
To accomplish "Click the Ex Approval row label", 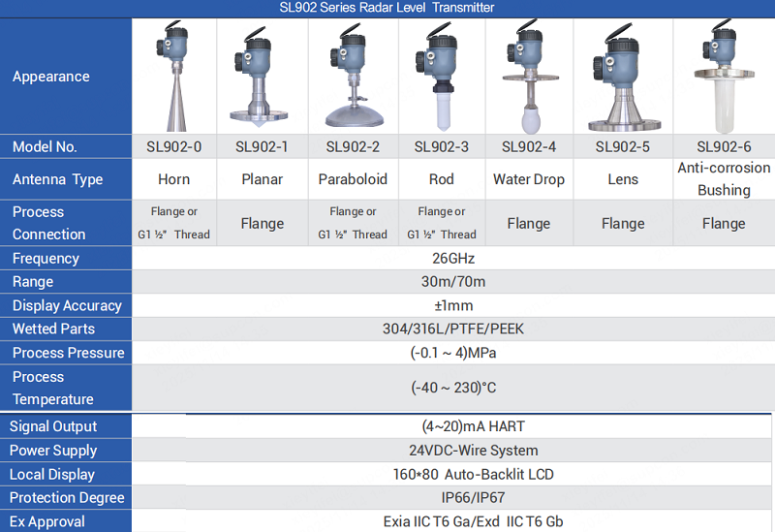I will (x=47, y=521).
